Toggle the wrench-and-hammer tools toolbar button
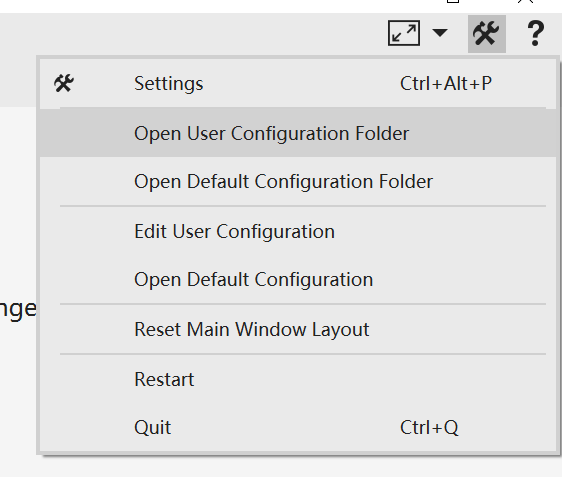562x477 pixels. point(487,34)
